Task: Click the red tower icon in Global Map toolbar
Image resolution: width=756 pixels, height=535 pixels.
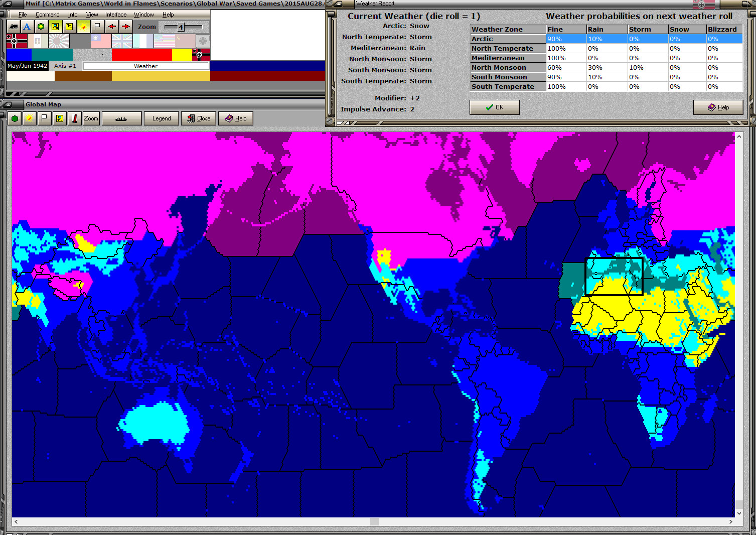Action: coord(75,119)
